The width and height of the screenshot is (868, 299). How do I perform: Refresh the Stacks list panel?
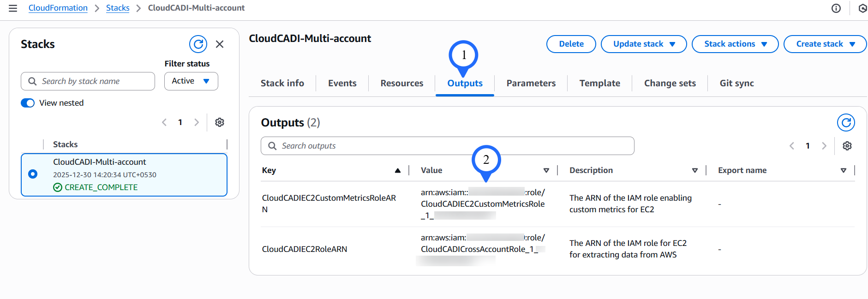tap(198, 44)
